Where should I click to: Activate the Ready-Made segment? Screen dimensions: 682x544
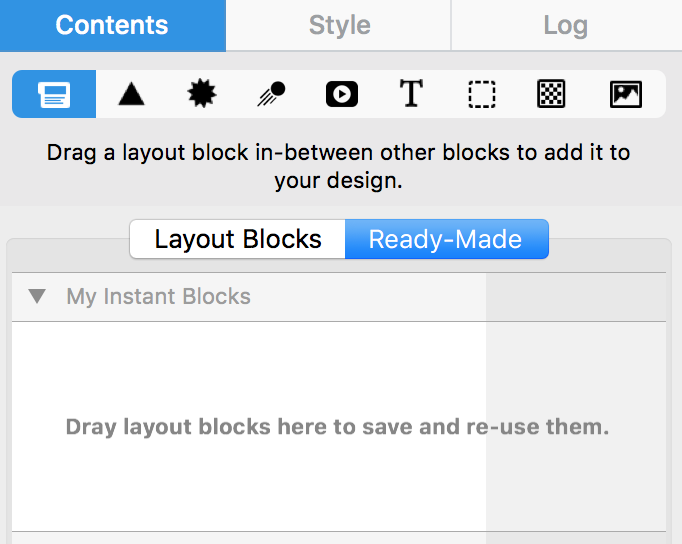447,239
